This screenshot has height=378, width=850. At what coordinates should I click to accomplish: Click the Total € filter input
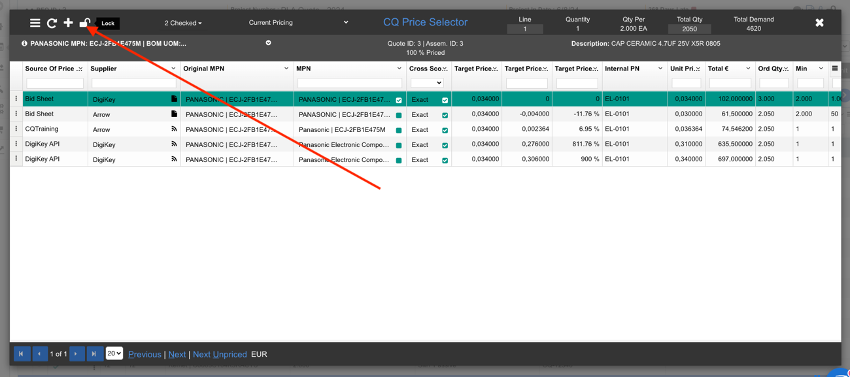(730, 84)
